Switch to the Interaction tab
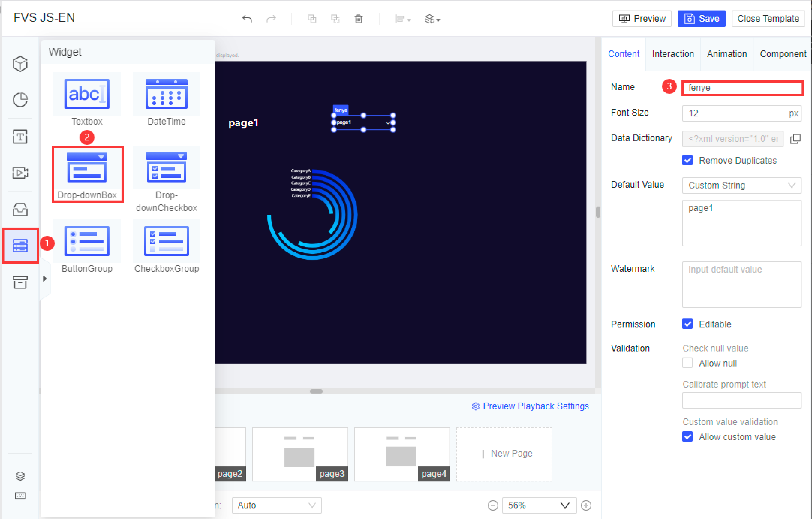Image resolution: width=812 pixels, height=519 pixels. [673, 54]
